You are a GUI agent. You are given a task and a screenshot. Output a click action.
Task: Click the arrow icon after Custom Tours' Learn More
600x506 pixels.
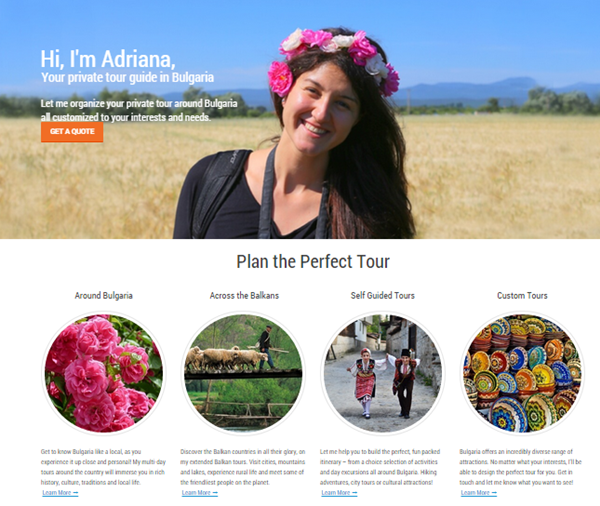click(494, 493)
